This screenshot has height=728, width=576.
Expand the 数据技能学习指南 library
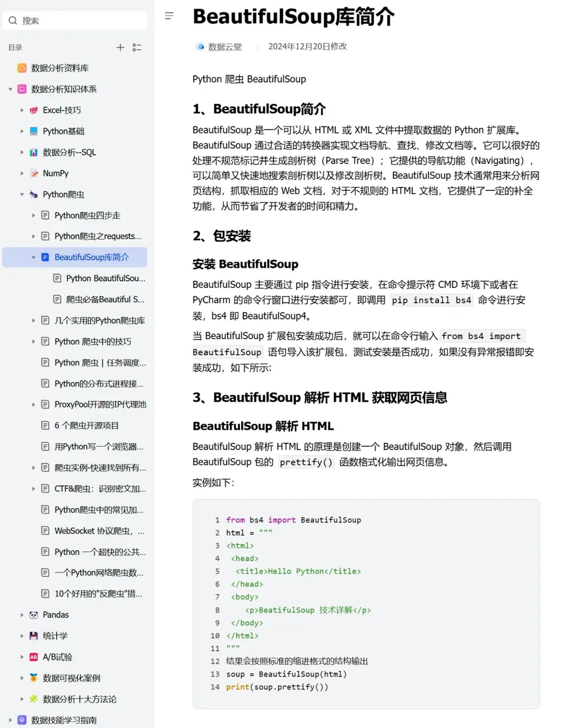coord(10,720)
